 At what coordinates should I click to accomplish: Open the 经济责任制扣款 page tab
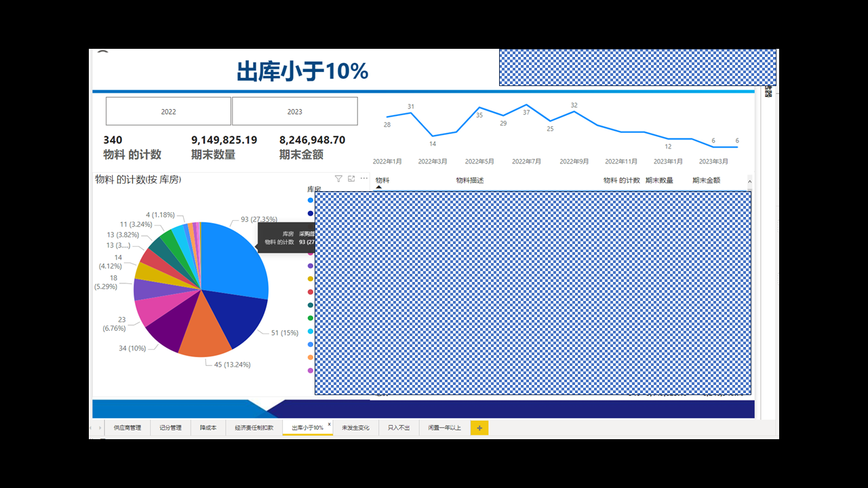(254, 428)
